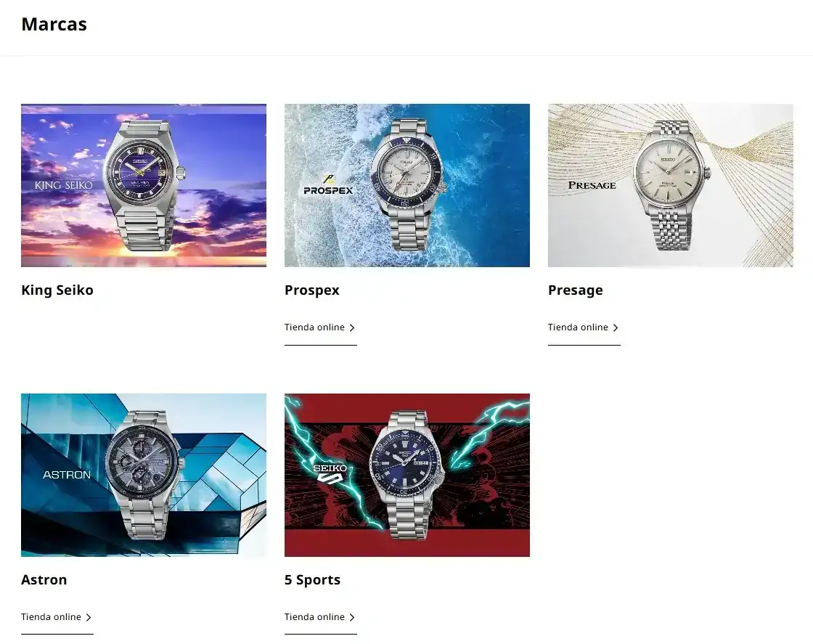Open the Astron brand banner image

(x=144, y=475)
